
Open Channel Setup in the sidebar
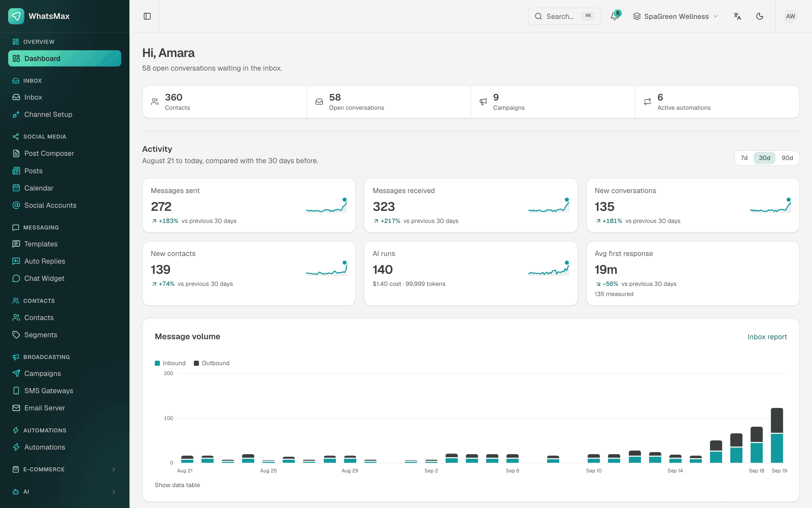64,114
